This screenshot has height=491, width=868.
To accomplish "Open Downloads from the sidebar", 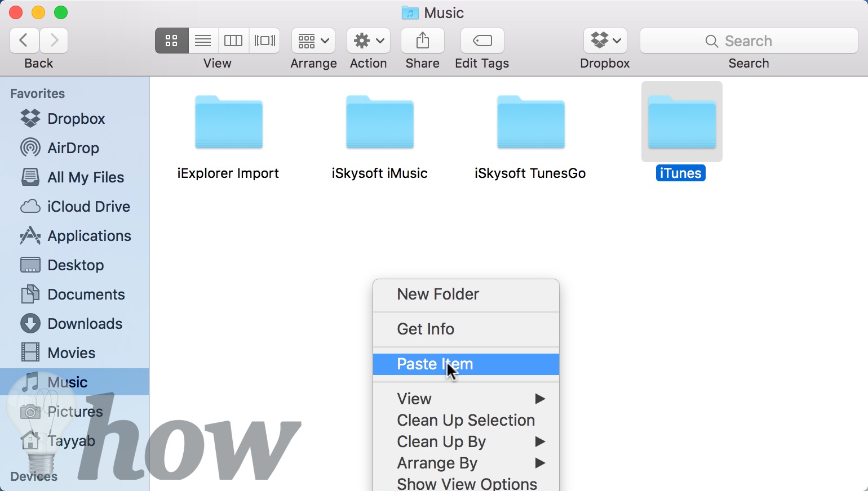I will 74,324.
